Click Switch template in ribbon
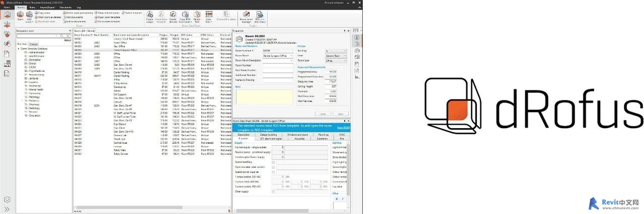 (x=132, y=13)
